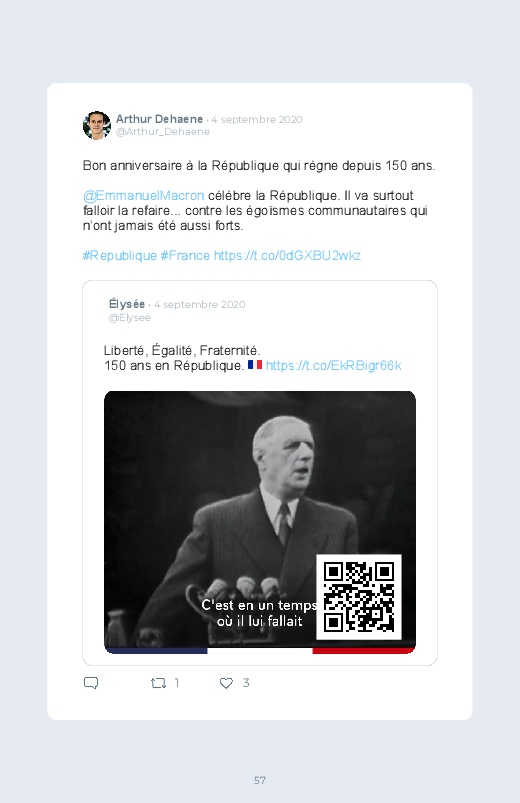Image resolution: width=520 pixels, height=803 pixels.
Task: Open the @EmmanuelMacron mention
Action: [x=143, y=196]
